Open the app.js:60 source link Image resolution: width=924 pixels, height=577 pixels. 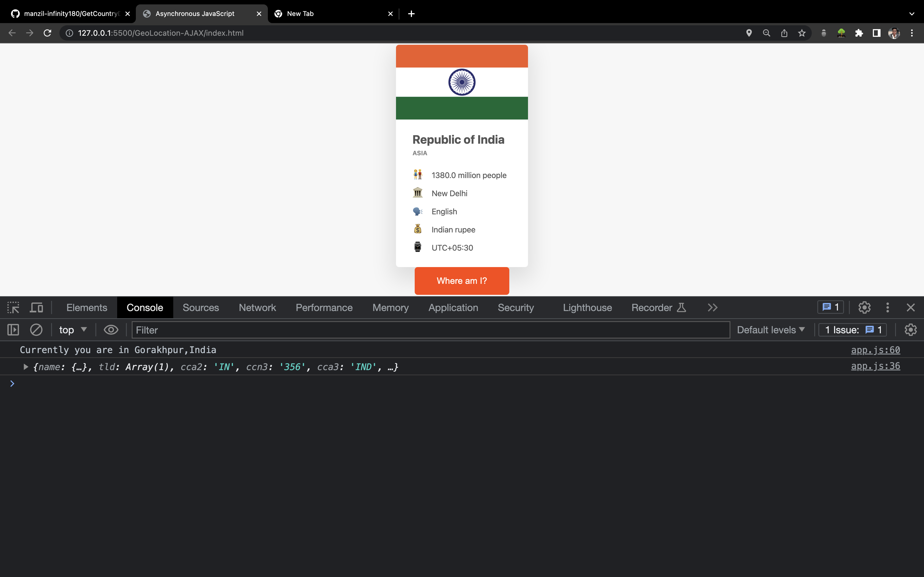click(876, 349)
